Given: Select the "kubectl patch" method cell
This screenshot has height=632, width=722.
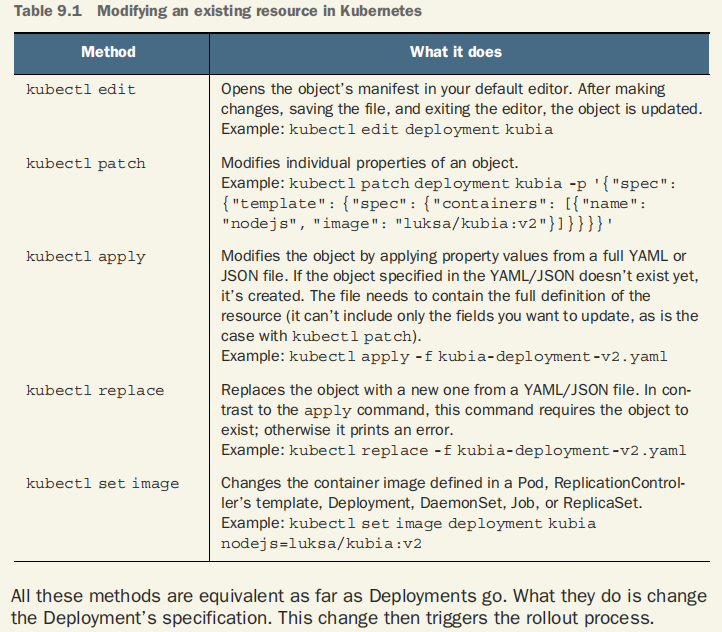Looking at the screenshot, I should 86,163.
